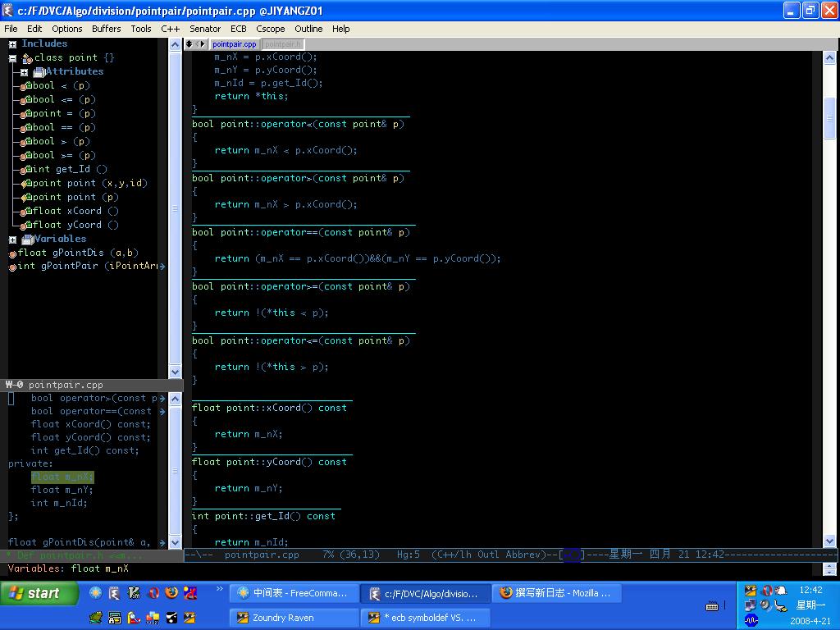Launch Vim from quick launch

pos(134,592)
